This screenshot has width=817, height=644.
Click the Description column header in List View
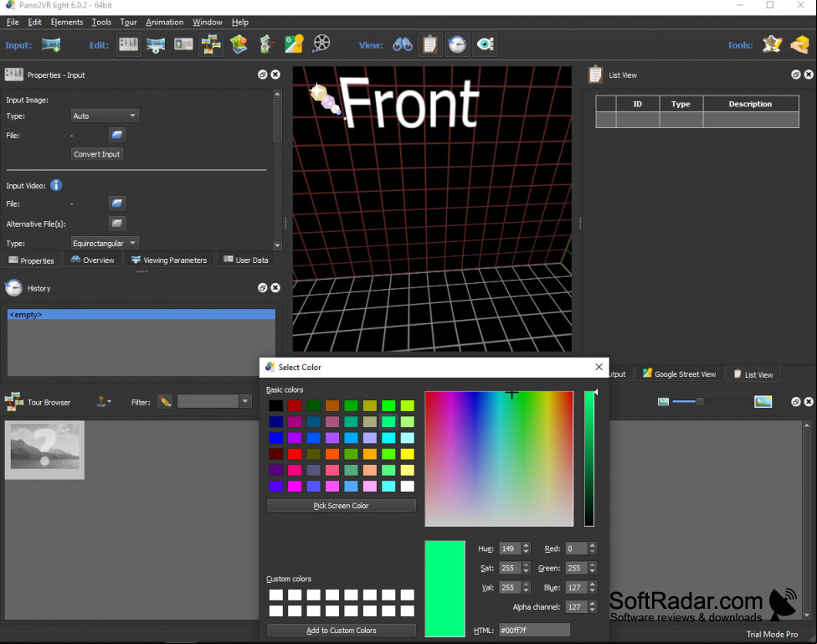(x=750, y=104)
